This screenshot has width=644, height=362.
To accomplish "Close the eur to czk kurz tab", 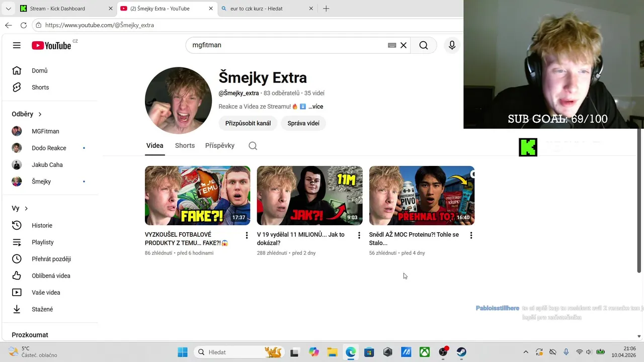I will pyautogui.click(x=311, y=9).
